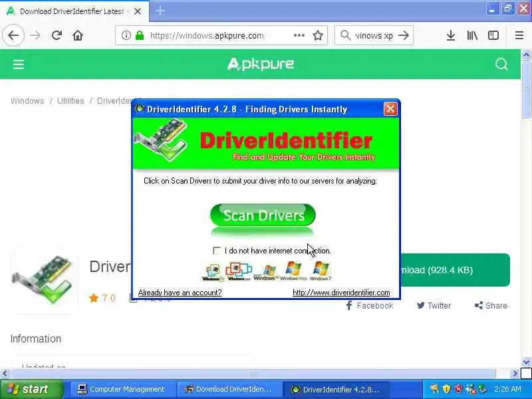This screenshot has width=532, height=399.
Task: Open the Windows Start button
Action: [x=31, y=389]
